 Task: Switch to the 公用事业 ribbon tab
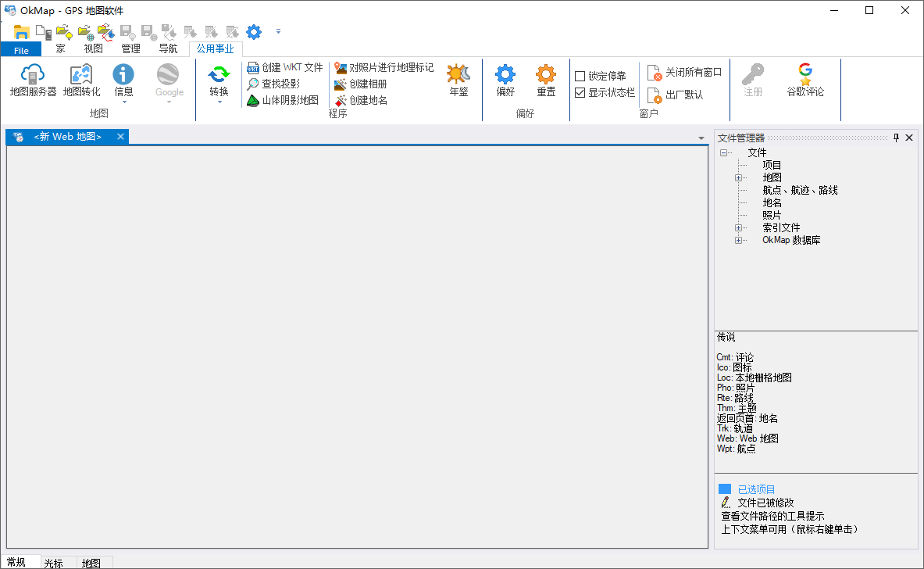[215, 47]
